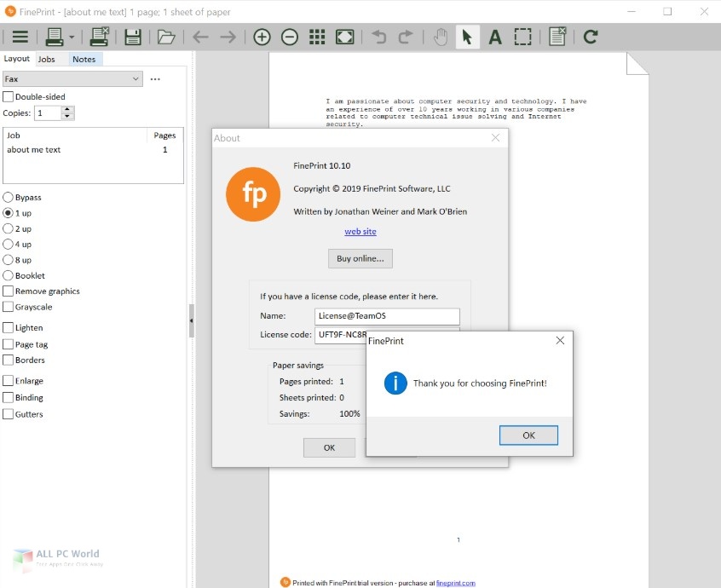Go to next page with right arrow
This screenshot has height=588, width=721.
pyautogui.click(x=228, y=37)
